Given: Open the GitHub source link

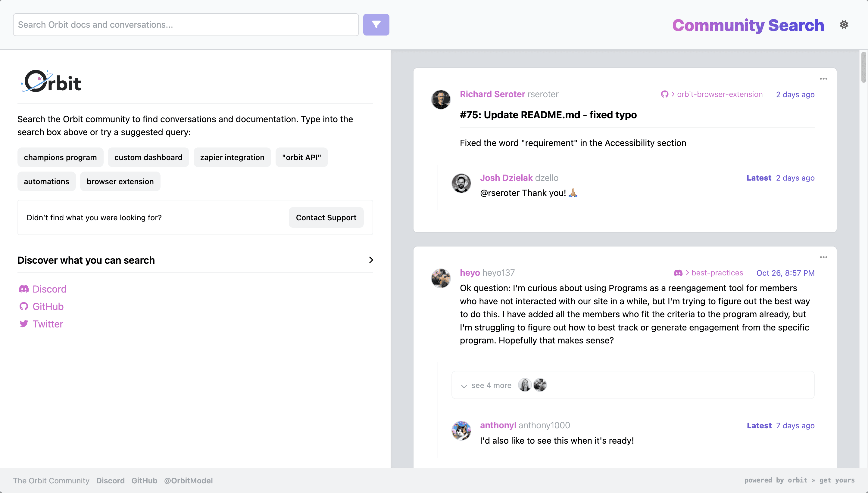Looking at the screenshot, I should (x=48, y=306).
